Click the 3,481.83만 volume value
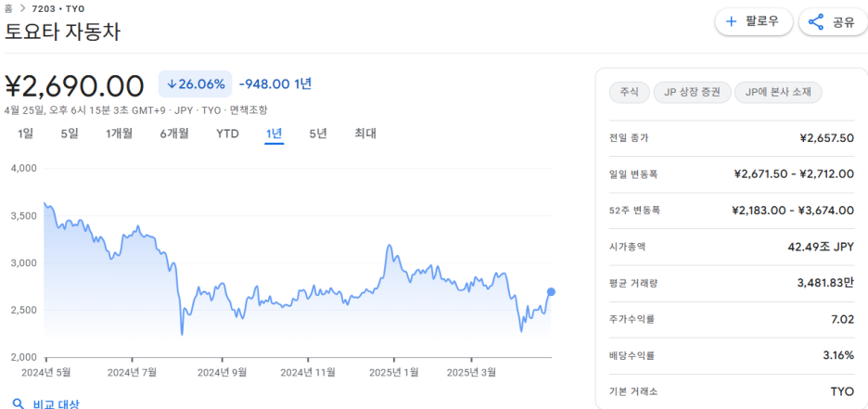The width and height of the screenshot is (868, 409). (x=824, y=283)
